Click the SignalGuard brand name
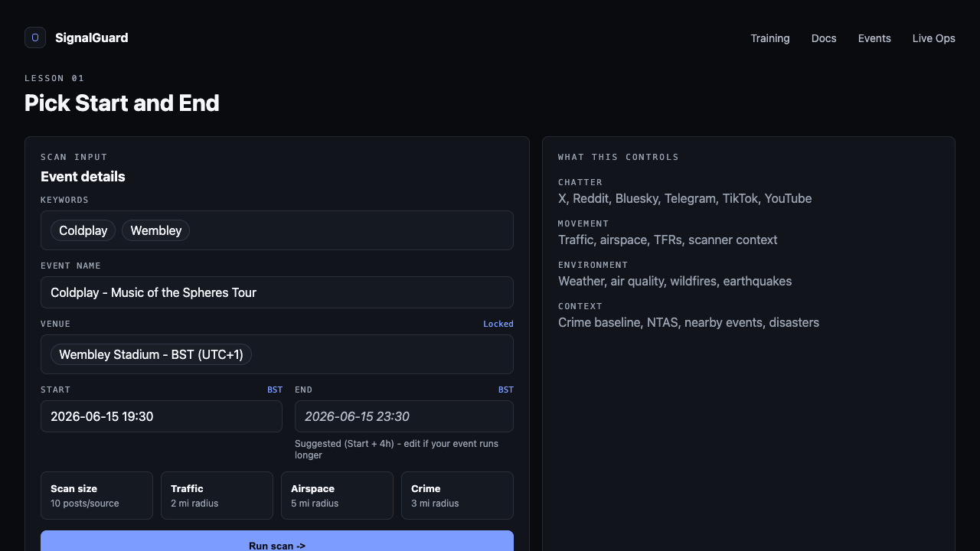This screenshot has width=980, height=551. (x=92, y=37)
